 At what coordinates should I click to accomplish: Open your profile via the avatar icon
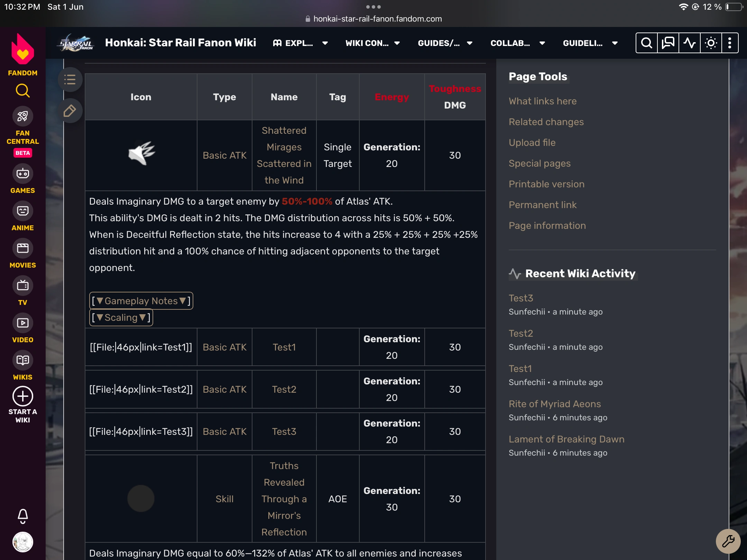22,542
